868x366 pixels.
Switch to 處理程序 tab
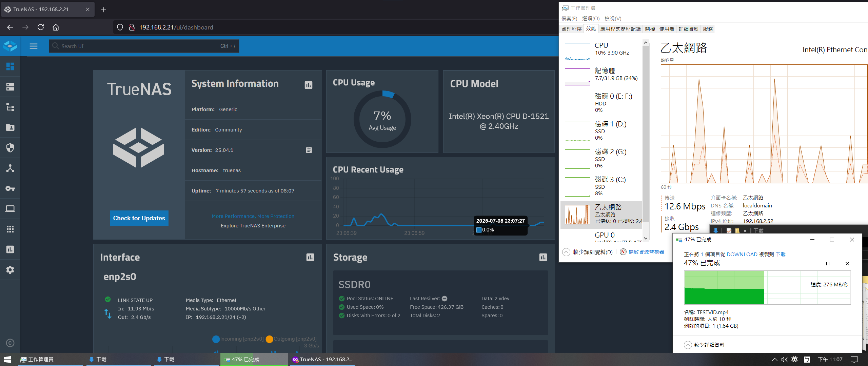click(x=572, y=29)
